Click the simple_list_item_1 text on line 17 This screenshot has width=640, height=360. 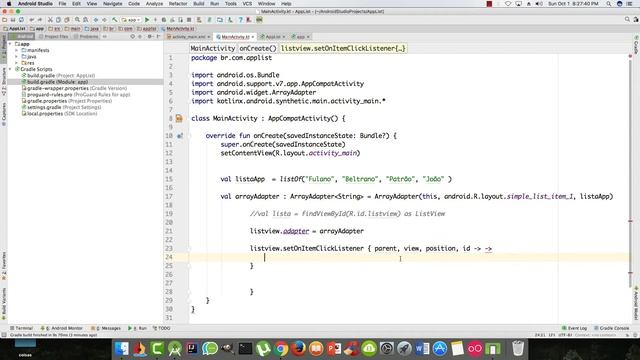(540, 196)
